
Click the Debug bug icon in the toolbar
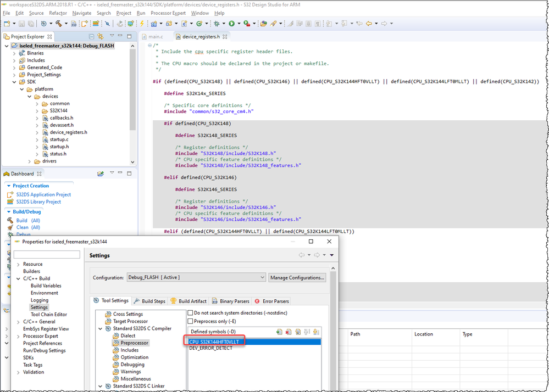click(217, 24)
